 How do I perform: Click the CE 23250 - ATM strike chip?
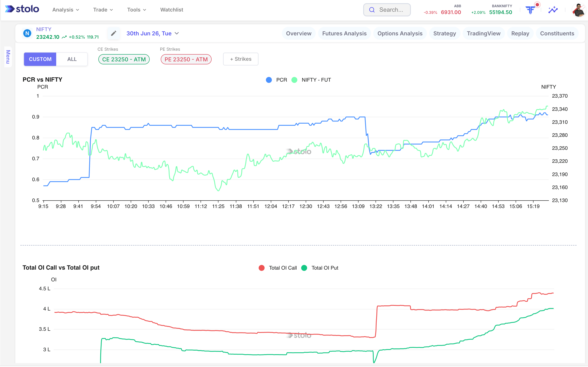(124, 59)
